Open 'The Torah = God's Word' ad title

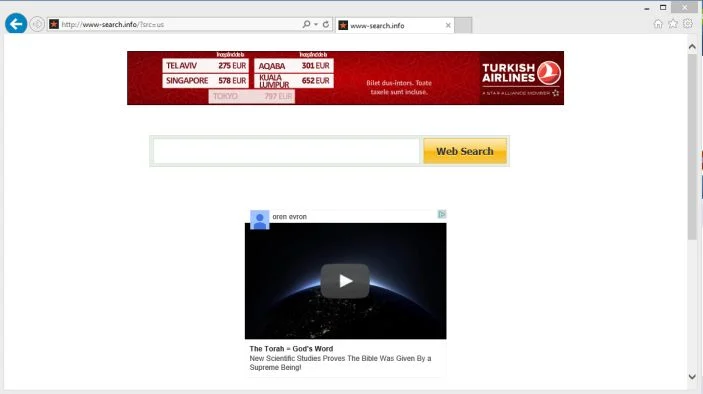coord(291,349)
